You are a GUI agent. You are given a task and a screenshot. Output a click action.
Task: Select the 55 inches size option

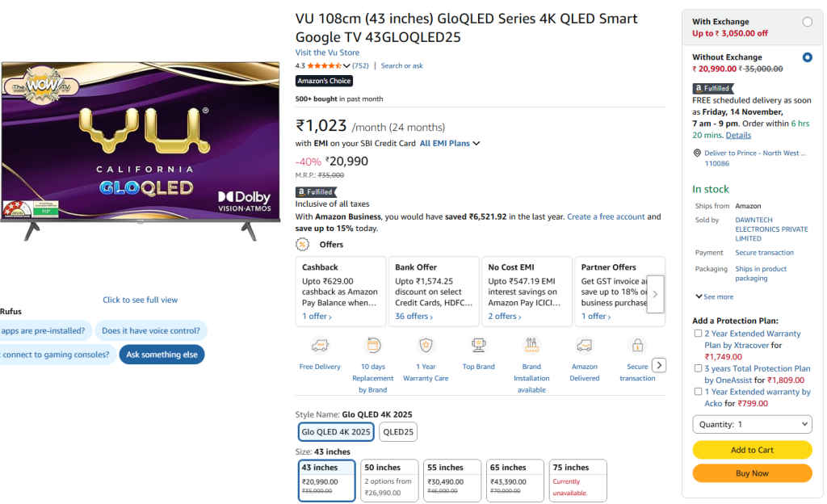(451, 480)
